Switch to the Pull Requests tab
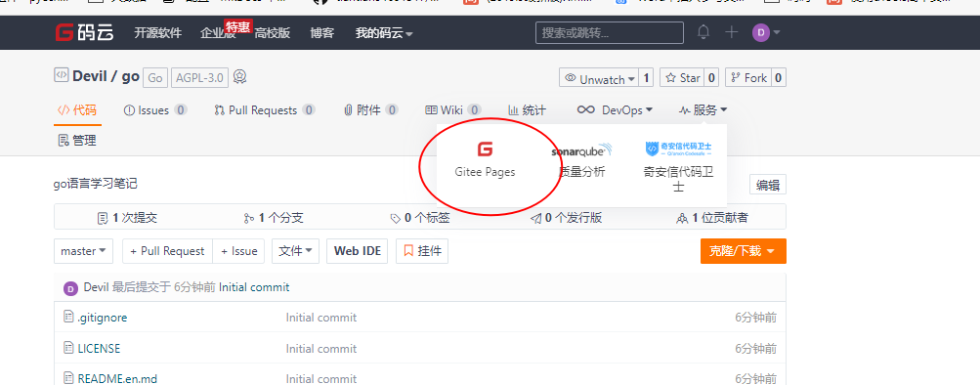This screenshot has width=980, height=385. (265, 110)
